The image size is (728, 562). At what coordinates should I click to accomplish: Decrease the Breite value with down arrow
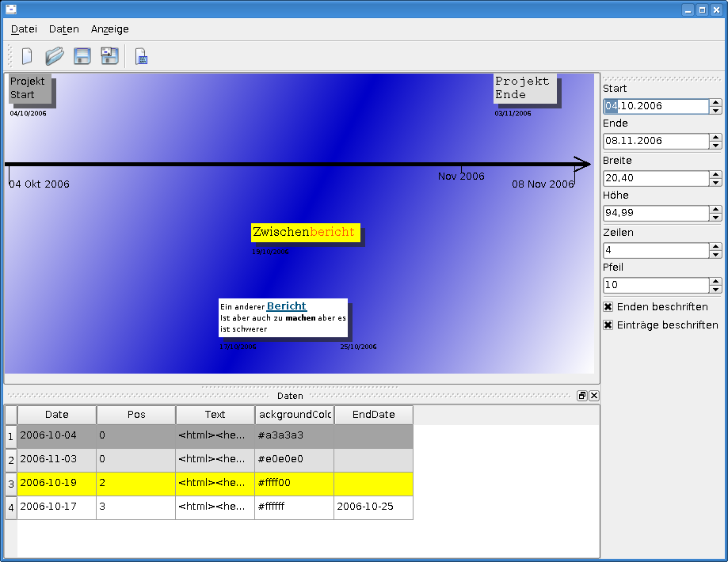point(715,183)
